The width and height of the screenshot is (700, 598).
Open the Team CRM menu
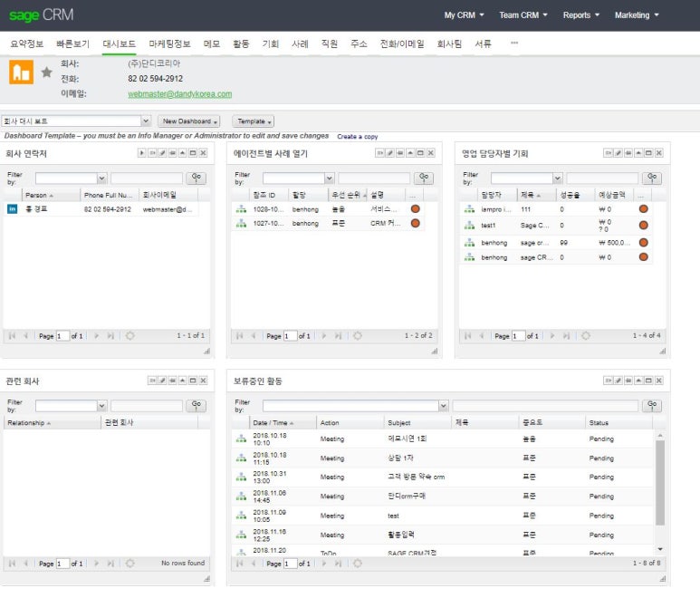click(x=523, y=15)
